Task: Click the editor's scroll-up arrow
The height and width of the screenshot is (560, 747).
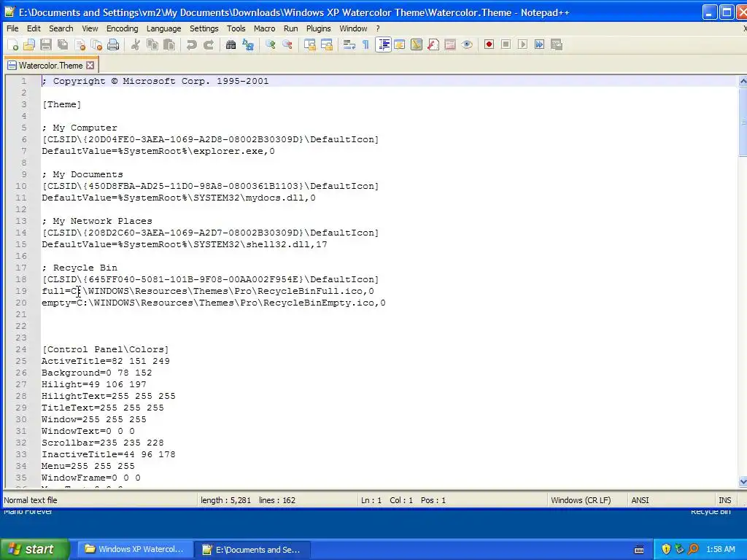Action: click(x=743, y=82)
